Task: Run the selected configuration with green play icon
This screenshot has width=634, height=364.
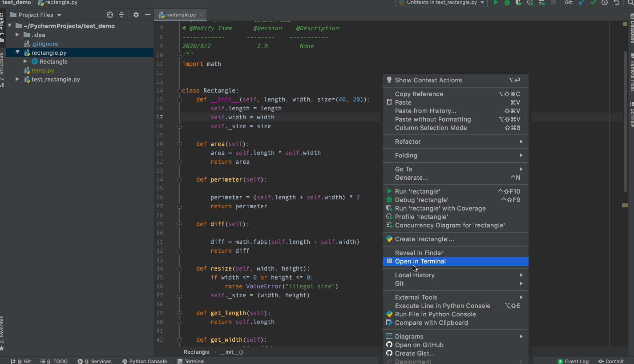Action: pos(496,3)
